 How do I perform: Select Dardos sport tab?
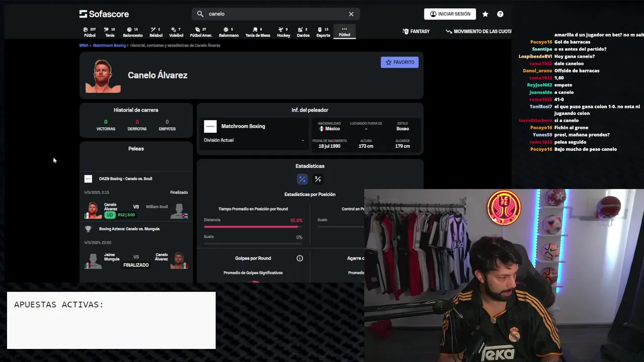pyautogui.click(x=303, y=32)
